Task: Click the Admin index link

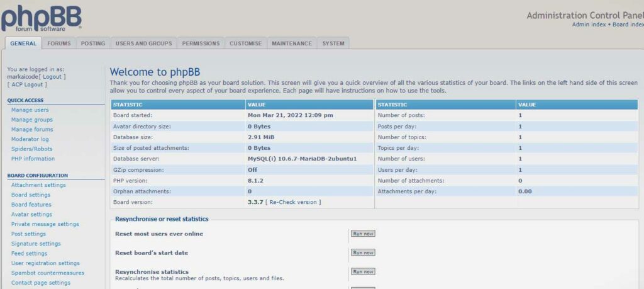Action: pyautogui.click(x=589, y=25)
